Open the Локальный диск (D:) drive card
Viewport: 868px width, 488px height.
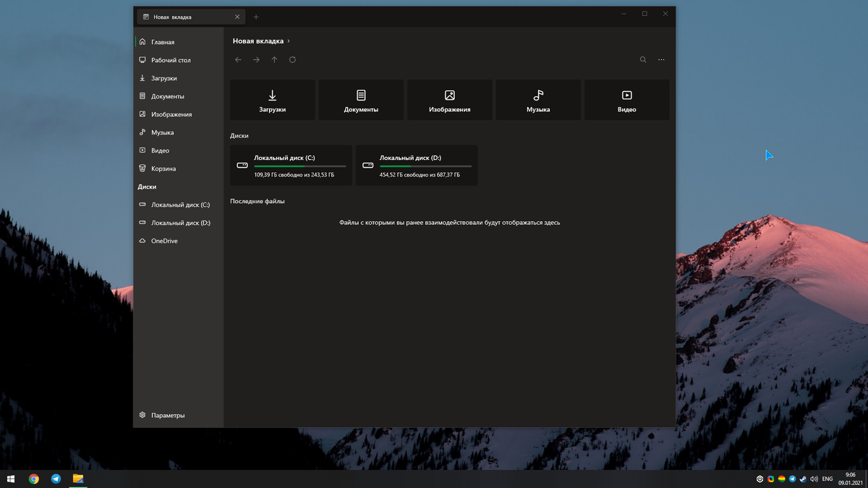pyautogui.click(x=417, y=166)
